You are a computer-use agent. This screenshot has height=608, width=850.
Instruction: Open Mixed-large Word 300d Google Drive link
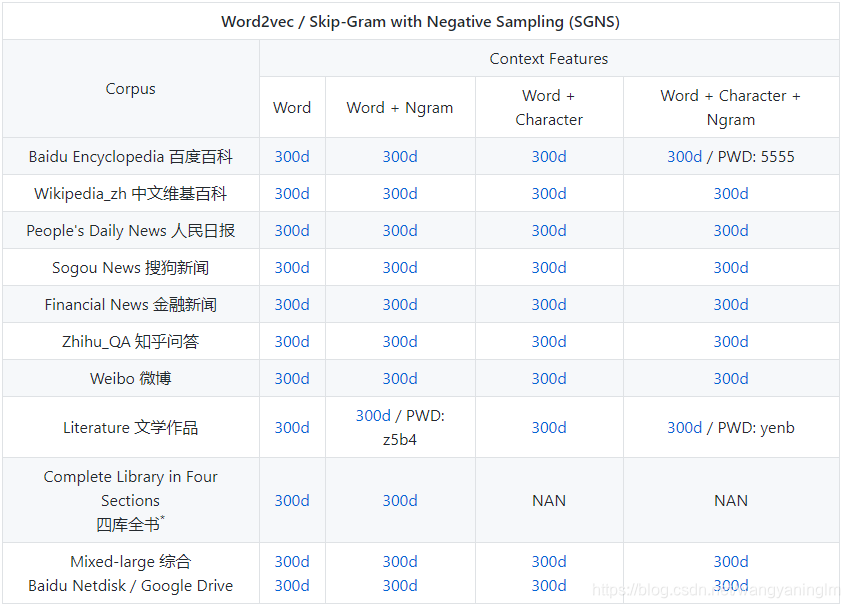point(292,586)
